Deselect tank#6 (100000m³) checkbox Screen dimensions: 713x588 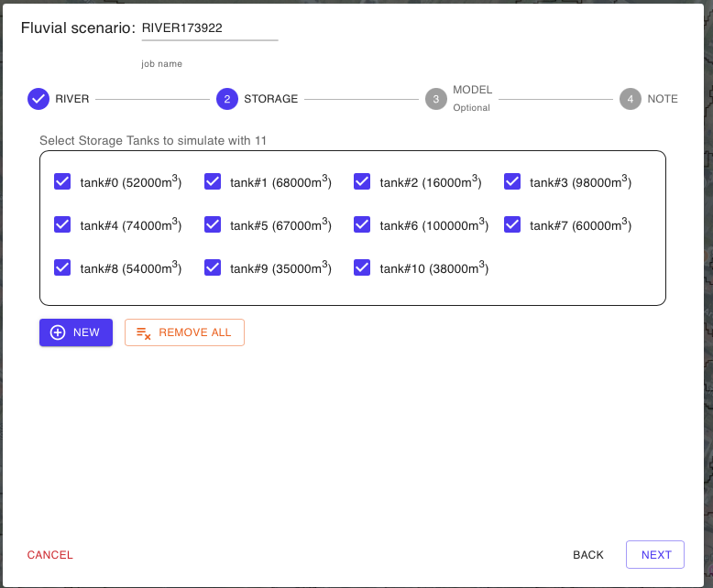362,224
